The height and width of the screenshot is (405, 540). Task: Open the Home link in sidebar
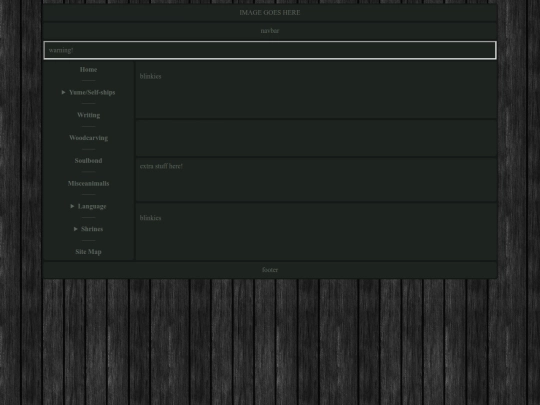click(x=88, y=70)
